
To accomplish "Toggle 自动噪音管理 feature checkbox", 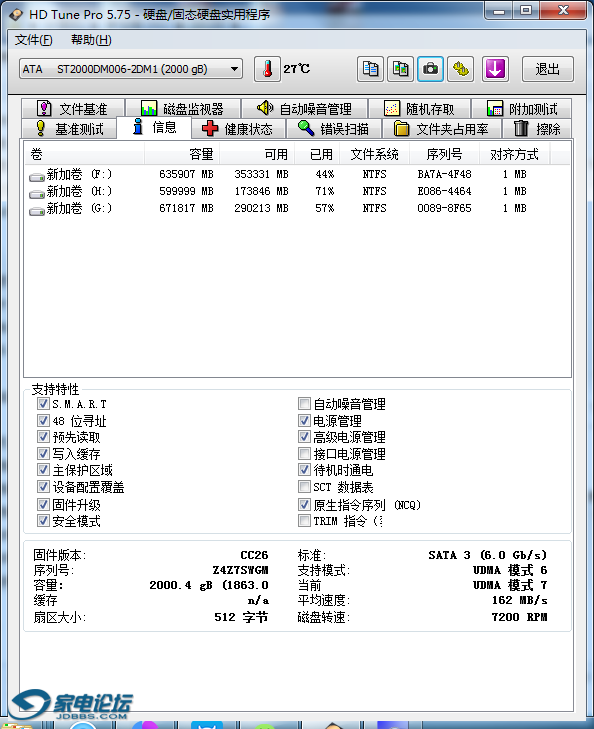I will coord(304,404).
